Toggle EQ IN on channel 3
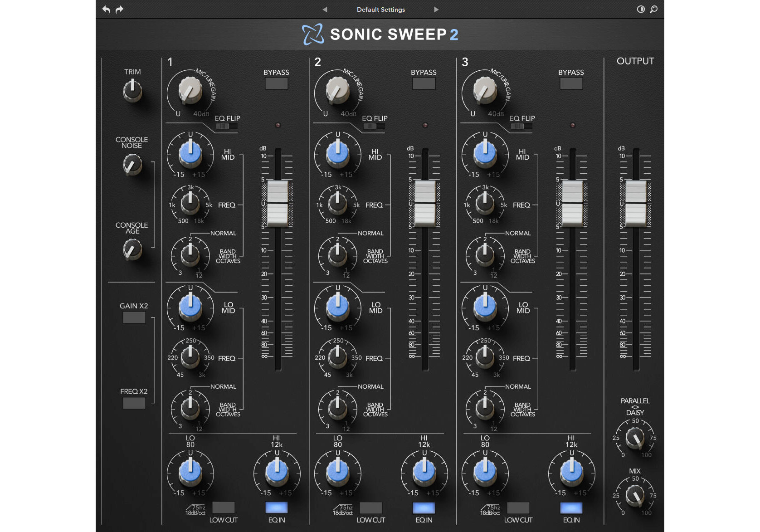The image size is (760, 532). click(x=571, y=508)
